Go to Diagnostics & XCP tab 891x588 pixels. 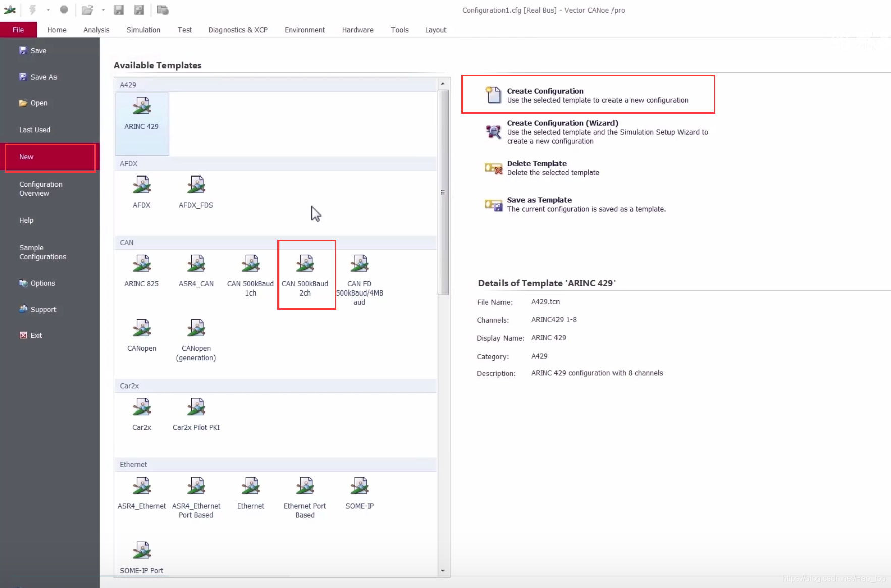tap(238, 30)
